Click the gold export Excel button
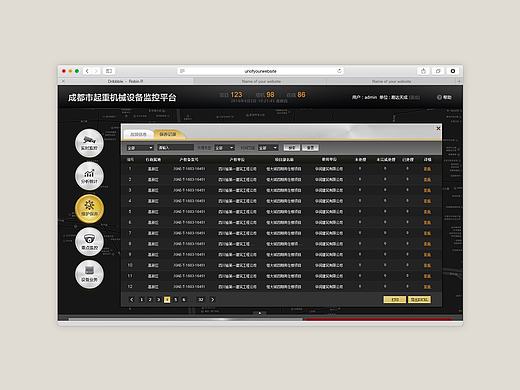The width and height of the screenshot is (520, 390). (419, 300)
